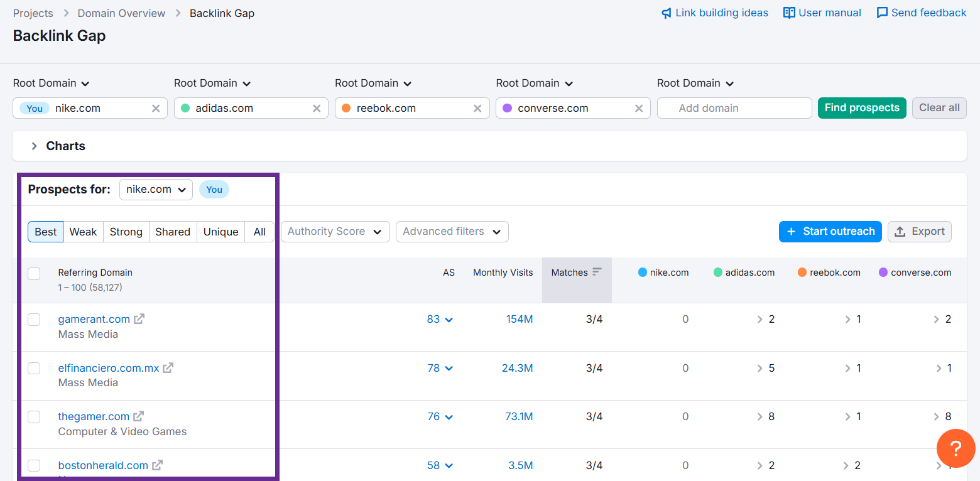The height and width of the screenshot is (481, 980).
Task: Check the gamerant.com row checkbox
Action: click(34, 320)
